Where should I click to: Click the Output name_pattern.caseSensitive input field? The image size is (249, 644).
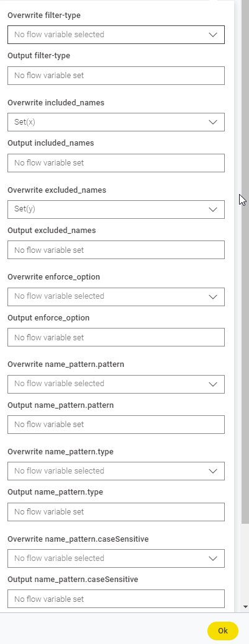[x=116, y=599]
